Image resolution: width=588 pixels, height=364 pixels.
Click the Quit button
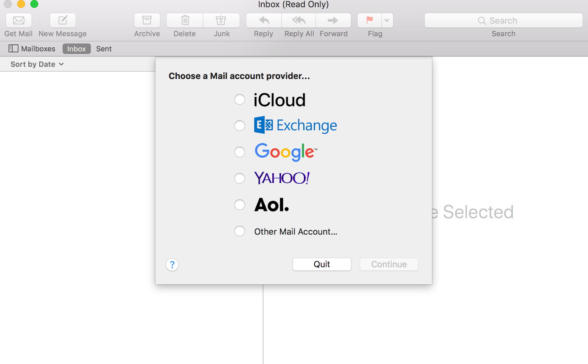[322, 264]
